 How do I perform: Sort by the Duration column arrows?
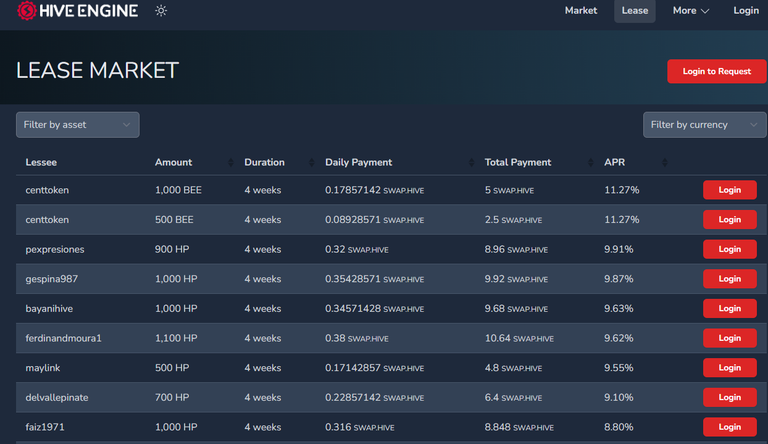312,163
